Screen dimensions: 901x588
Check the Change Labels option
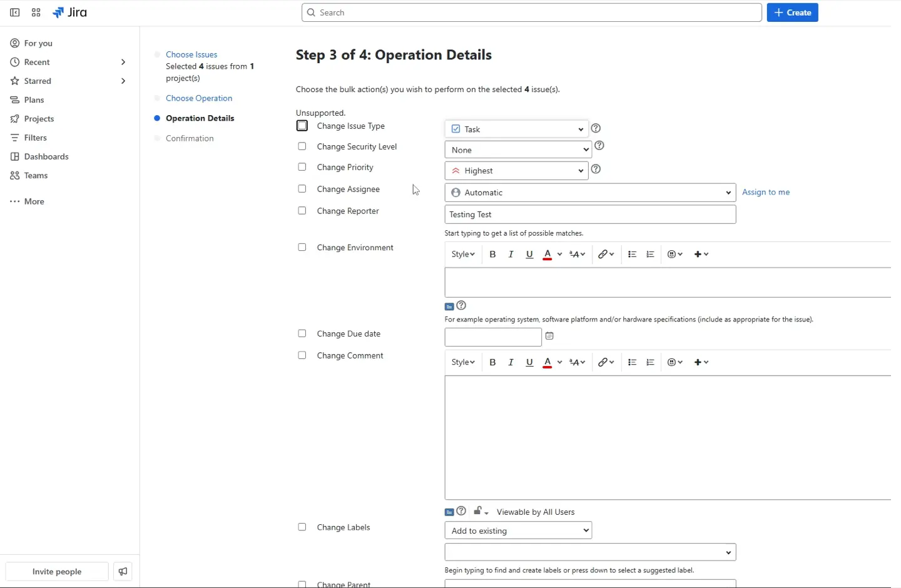click(x=302, y=527)
